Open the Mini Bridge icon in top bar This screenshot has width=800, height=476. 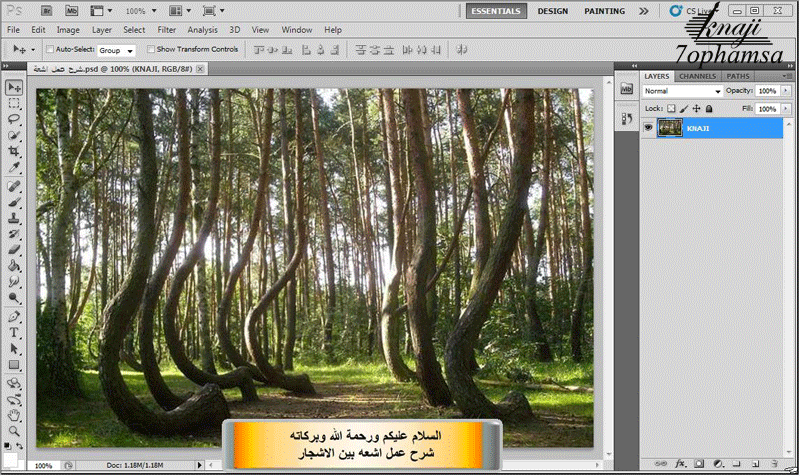click(x=72, y=11)
